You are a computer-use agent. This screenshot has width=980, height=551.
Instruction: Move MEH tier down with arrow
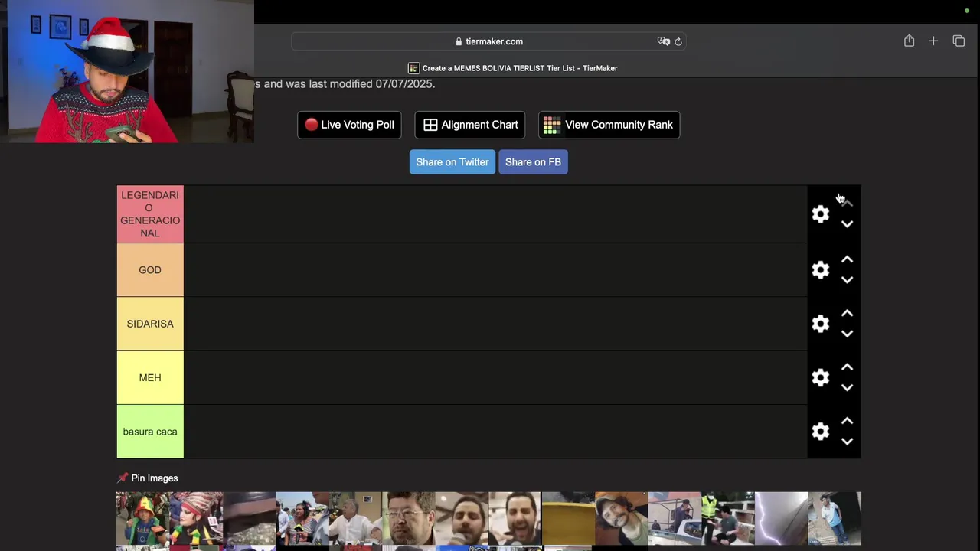(x=847, y=388)
